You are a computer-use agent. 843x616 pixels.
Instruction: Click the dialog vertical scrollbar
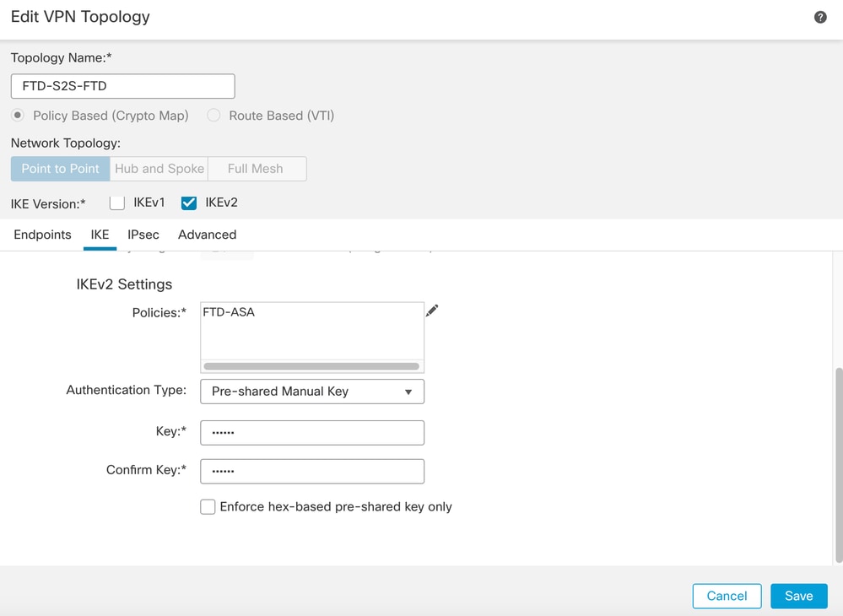(x=839, y=465)
